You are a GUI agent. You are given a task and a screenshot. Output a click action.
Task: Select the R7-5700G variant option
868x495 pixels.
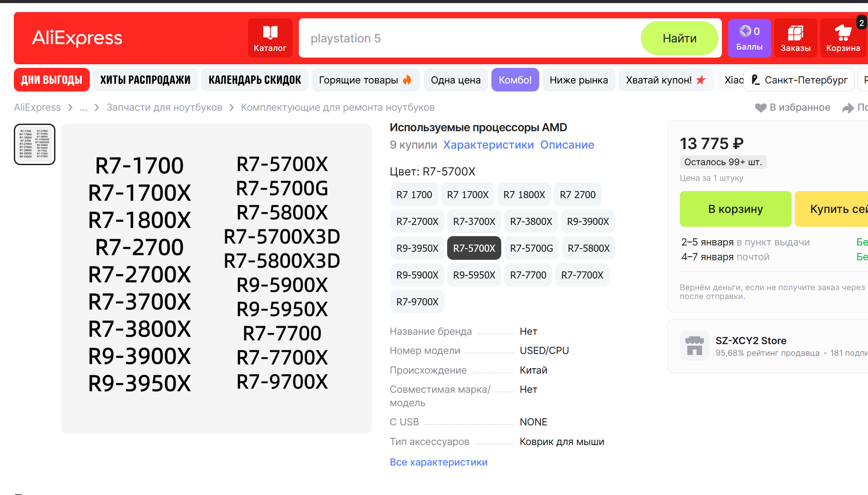(531, 248)
